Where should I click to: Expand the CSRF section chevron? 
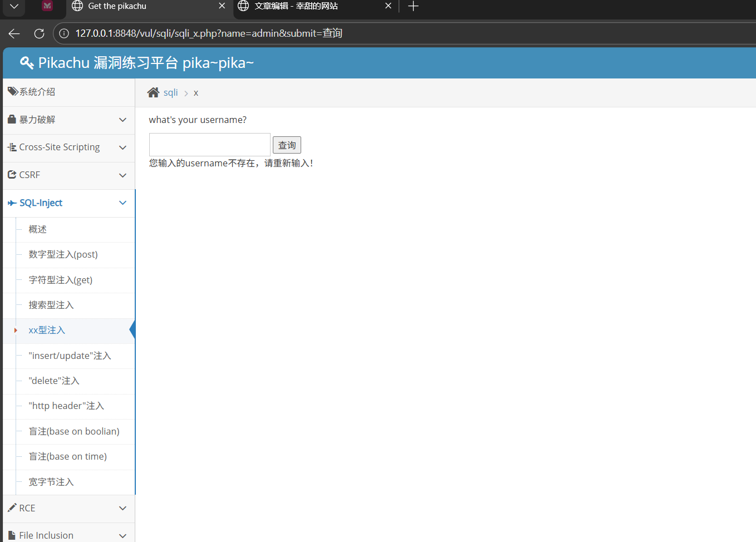pos(122,175)
